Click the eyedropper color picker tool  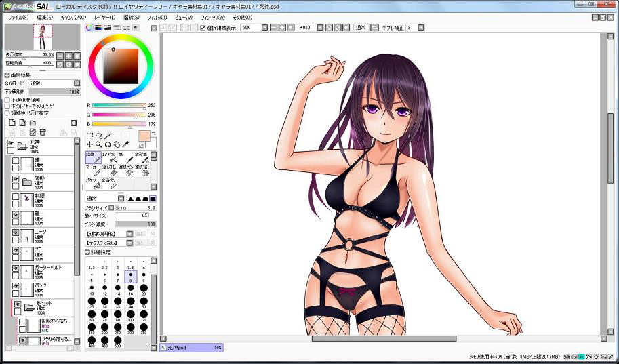125,144
